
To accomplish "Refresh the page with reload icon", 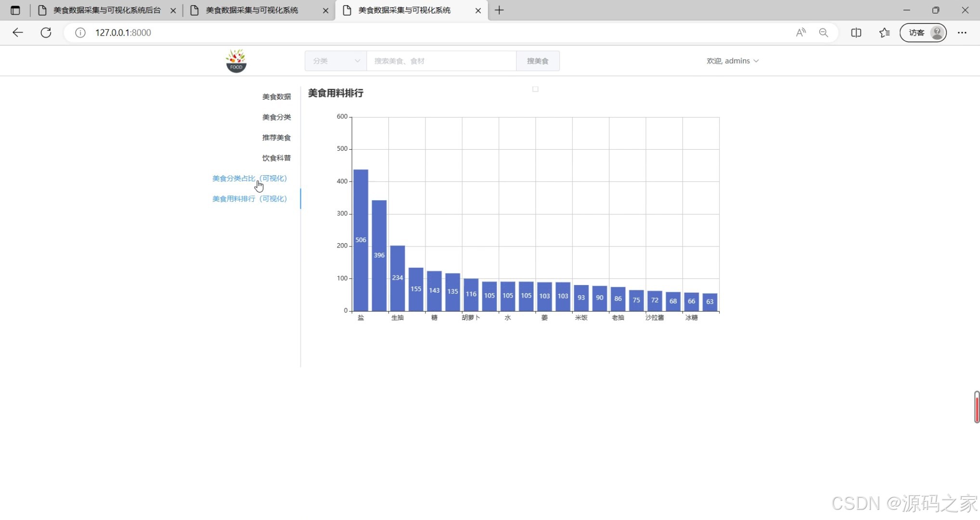I will pos(46,33).
